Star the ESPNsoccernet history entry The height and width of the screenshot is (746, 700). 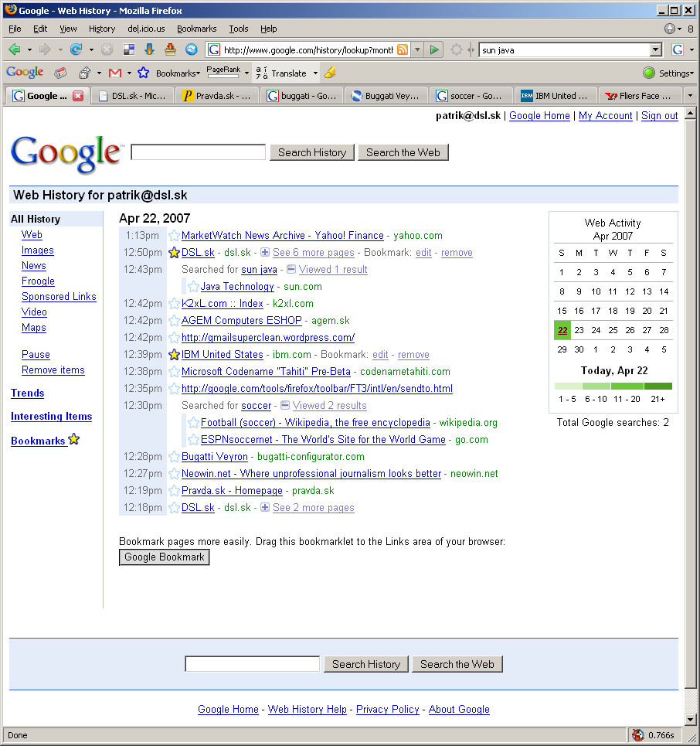click(x=193, y=440)
